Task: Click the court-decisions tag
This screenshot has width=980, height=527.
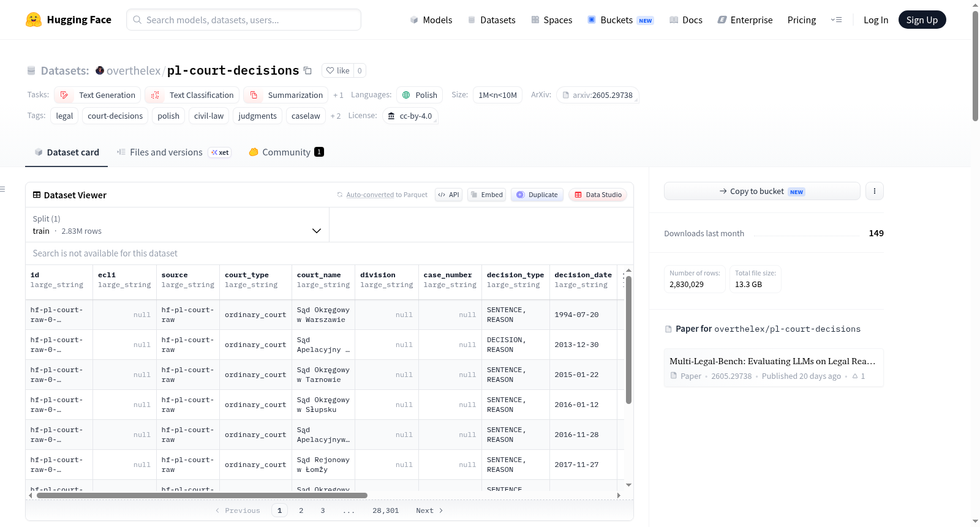Action: [115, 116]
